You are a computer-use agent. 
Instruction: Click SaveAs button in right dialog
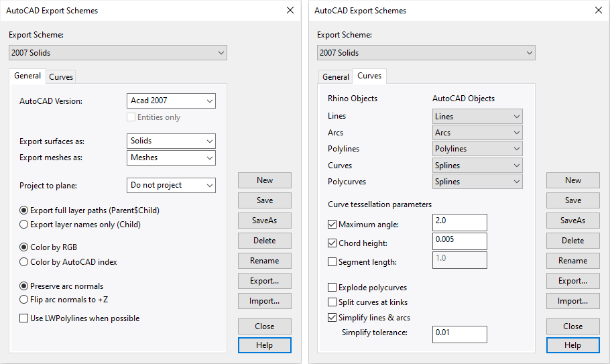572,220
